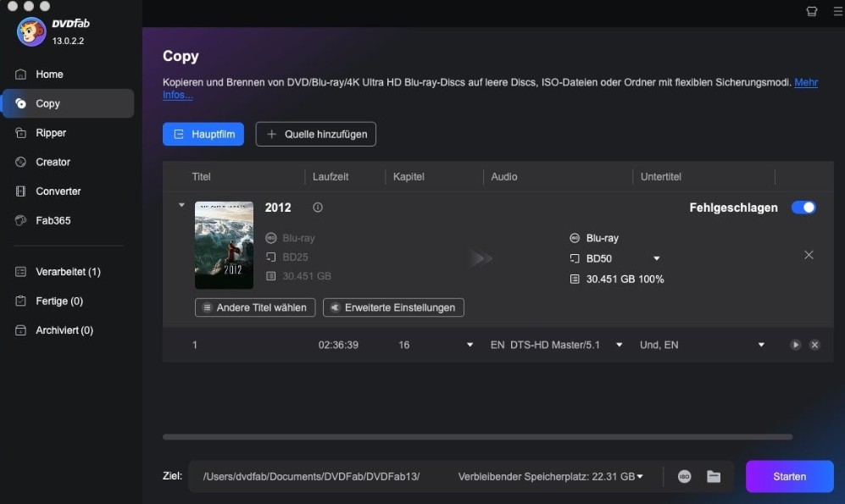Viewport: 845px width, 504px height.
Task: Click the Untertitel column header
Action: pos(661,177)
